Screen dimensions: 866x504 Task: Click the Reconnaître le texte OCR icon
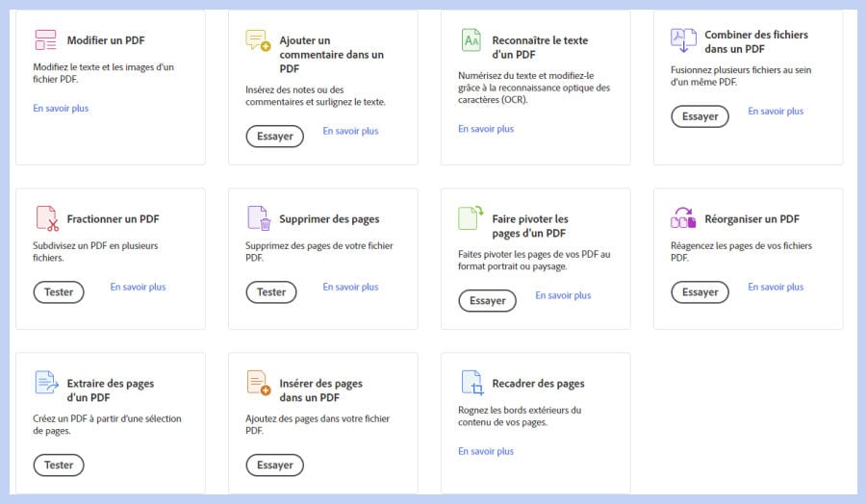click(x=471, y=40)
